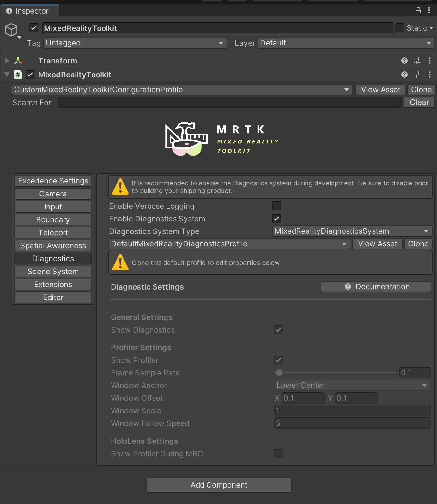The image size is (437, 504).
Task: Open Input settings section
Action: tap(53, 207)
